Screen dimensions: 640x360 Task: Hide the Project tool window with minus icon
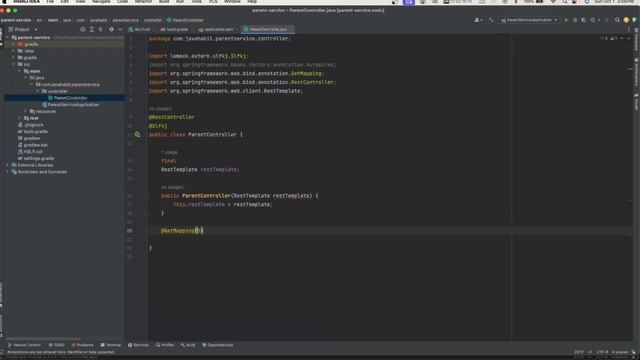pos(120,29)
